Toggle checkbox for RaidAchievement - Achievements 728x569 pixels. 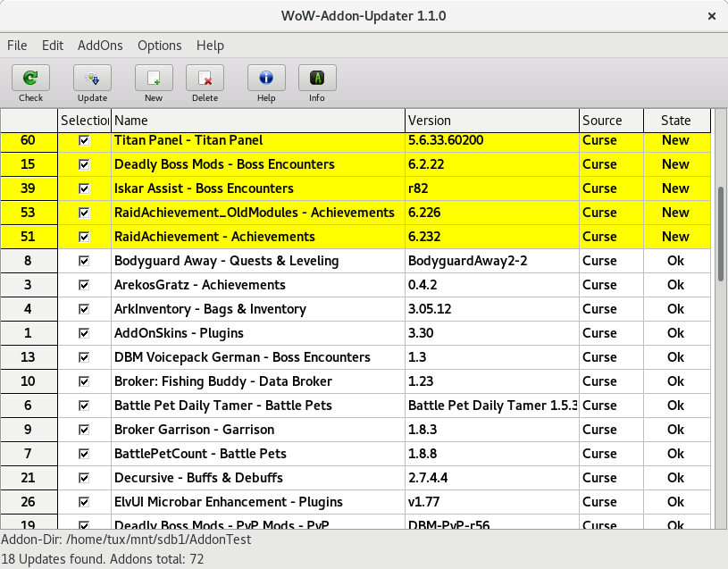click(84, 237)
